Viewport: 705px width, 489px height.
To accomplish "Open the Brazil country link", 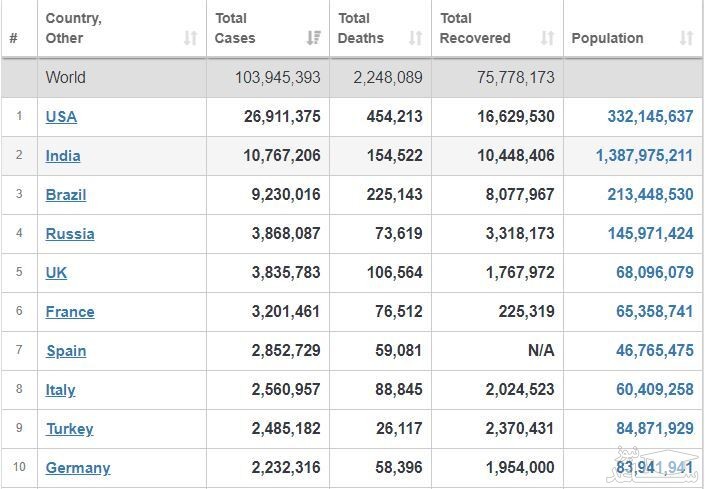I will 66,194.
